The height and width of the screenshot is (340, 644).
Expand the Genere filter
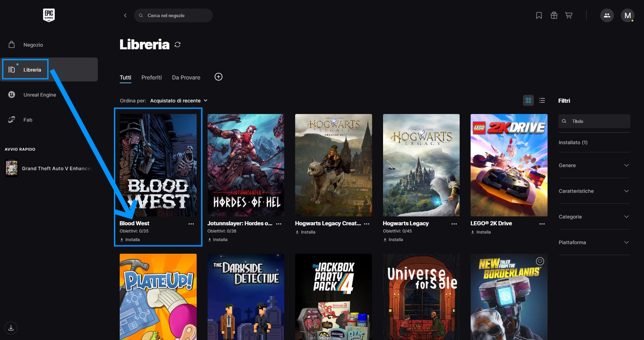point(594,165)
